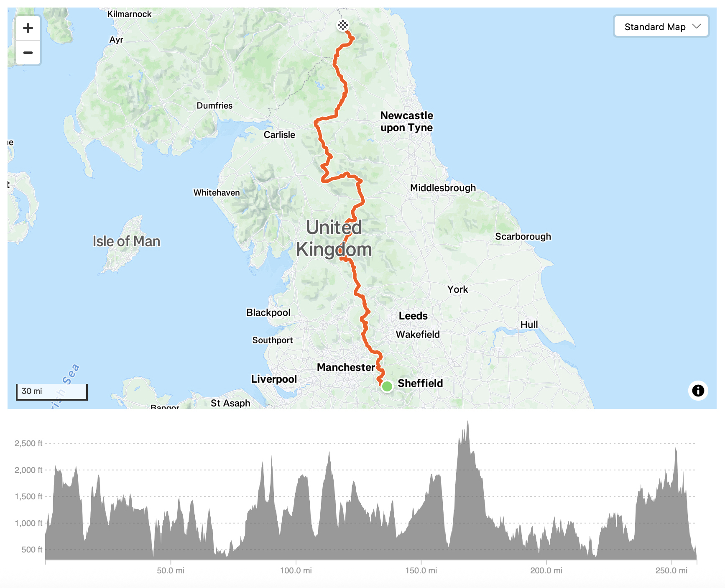Click the 50.0 mi elevation axis tick
The height and width of the screenshot is (588, 725).
[171, 570]
